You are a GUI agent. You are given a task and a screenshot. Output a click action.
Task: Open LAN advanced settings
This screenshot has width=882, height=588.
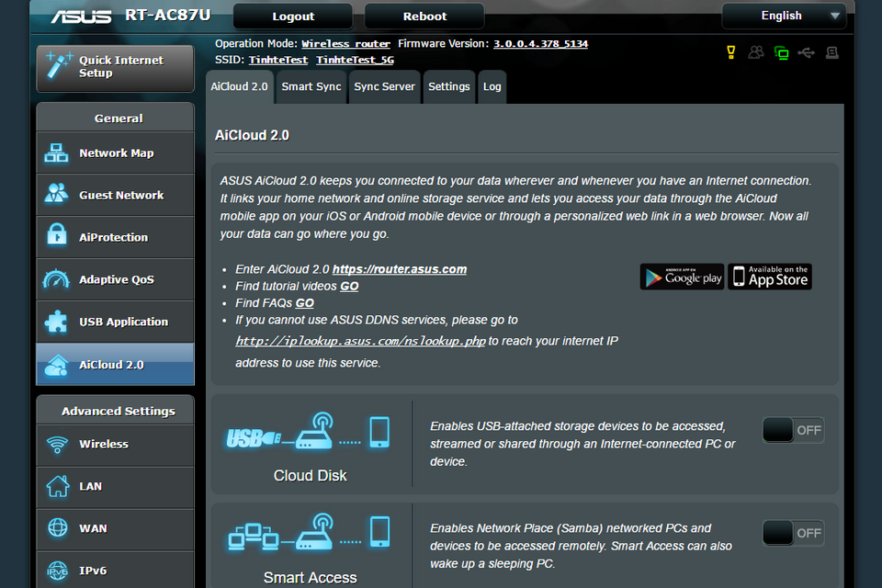pos(116,487)
